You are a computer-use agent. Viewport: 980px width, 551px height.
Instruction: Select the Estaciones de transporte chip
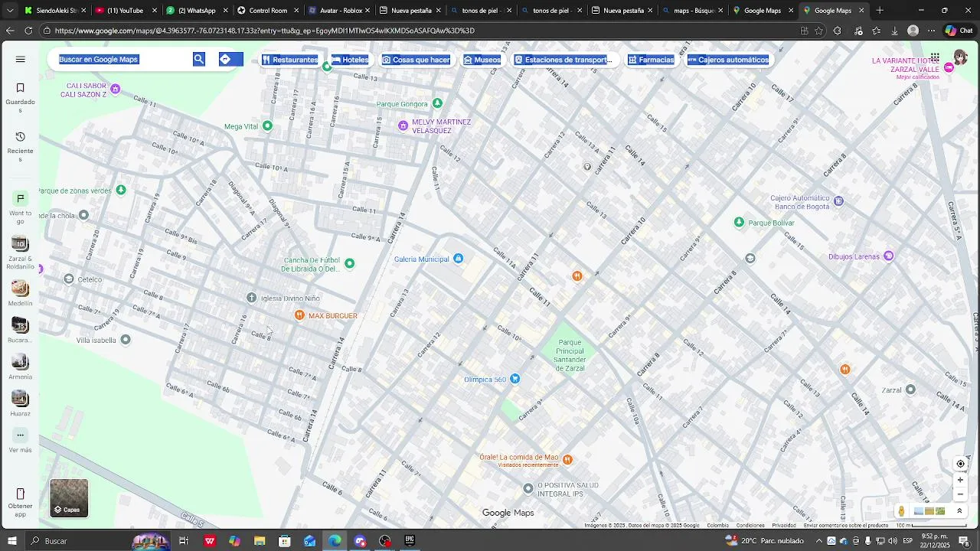click(563, 60)
